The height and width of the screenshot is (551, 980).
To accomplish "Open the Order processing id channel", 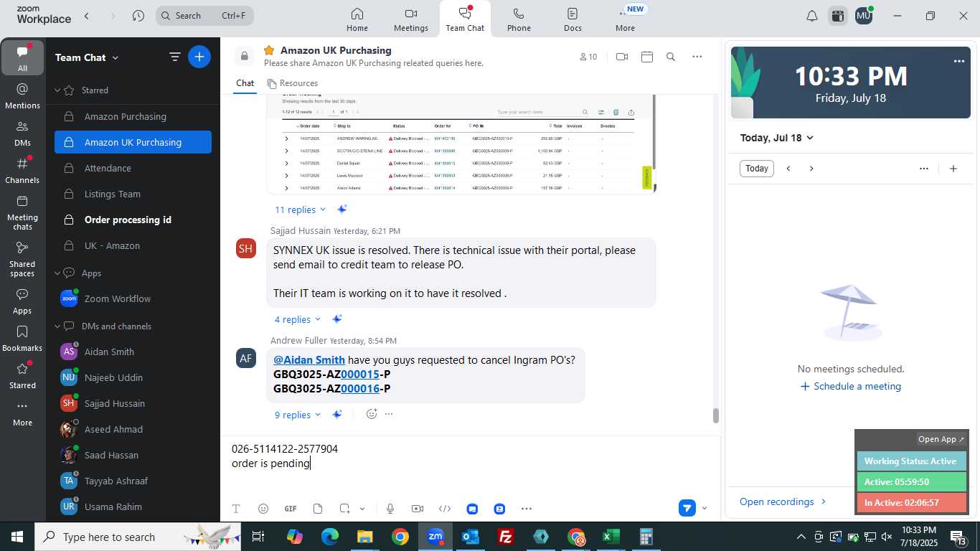I will [x=133, y=220].
